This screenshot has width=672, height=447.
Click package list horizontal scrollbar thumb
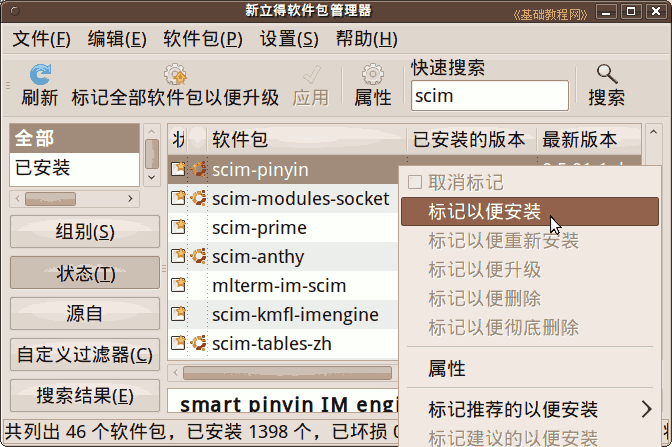[287, 373]
